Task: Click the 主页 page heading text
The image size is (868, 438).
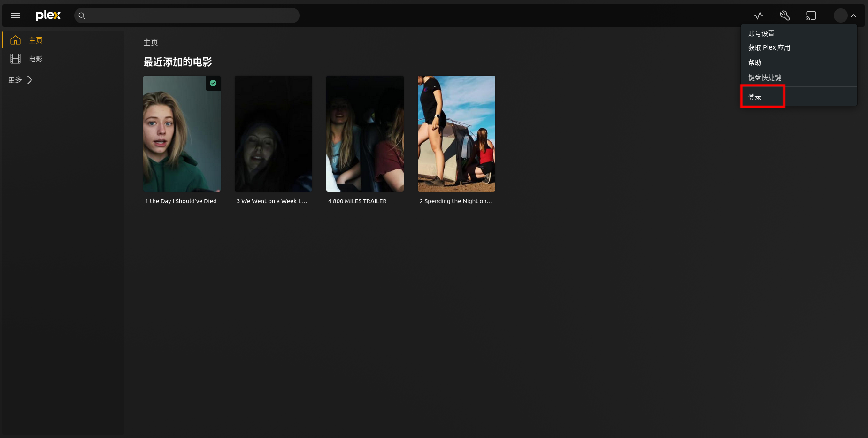Action: [x=151, y=42]
